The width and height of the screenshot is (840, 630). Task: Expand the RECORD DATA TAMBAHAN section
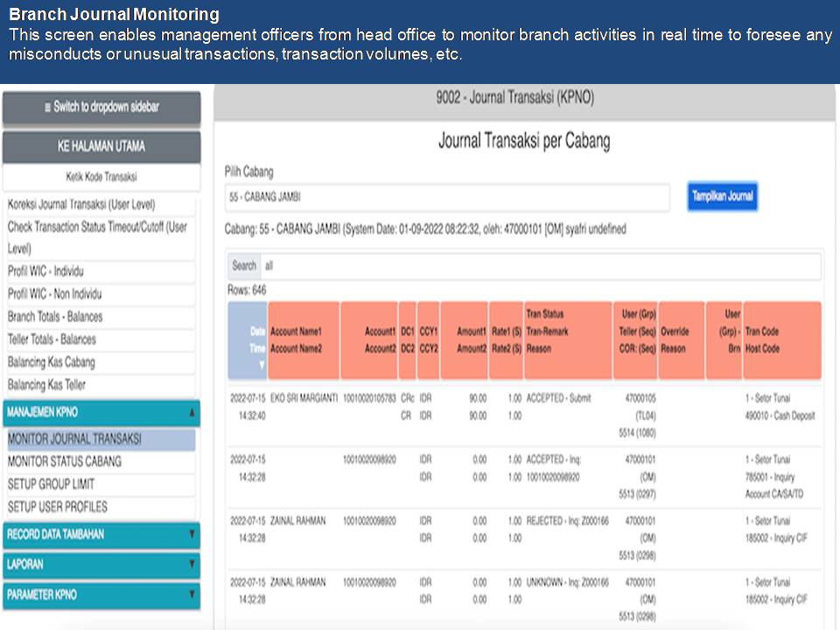pos(101,534)
